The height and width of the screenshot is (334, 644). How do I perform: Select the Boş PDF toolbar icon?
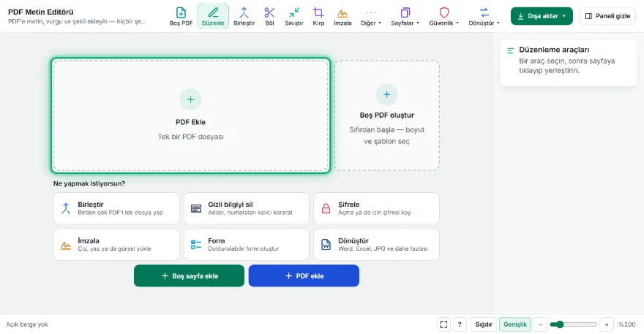tap(181, 16)
